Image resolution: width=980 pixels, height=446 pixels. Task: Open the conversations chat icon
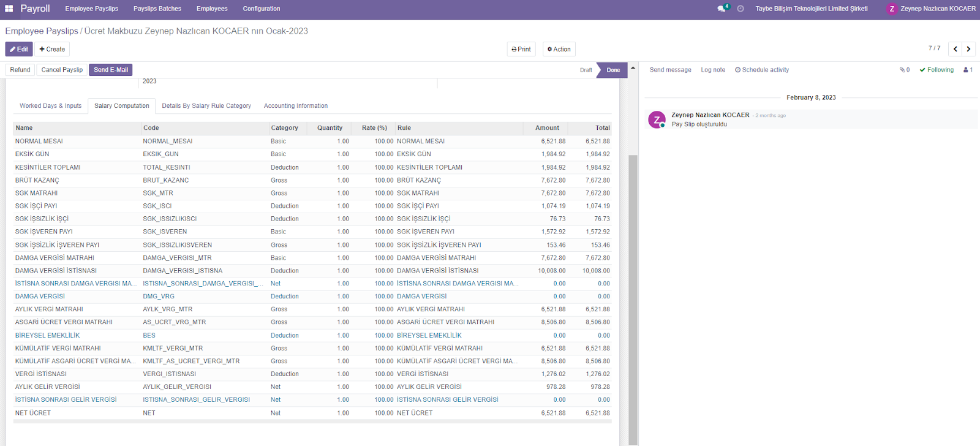click(722, 9)
